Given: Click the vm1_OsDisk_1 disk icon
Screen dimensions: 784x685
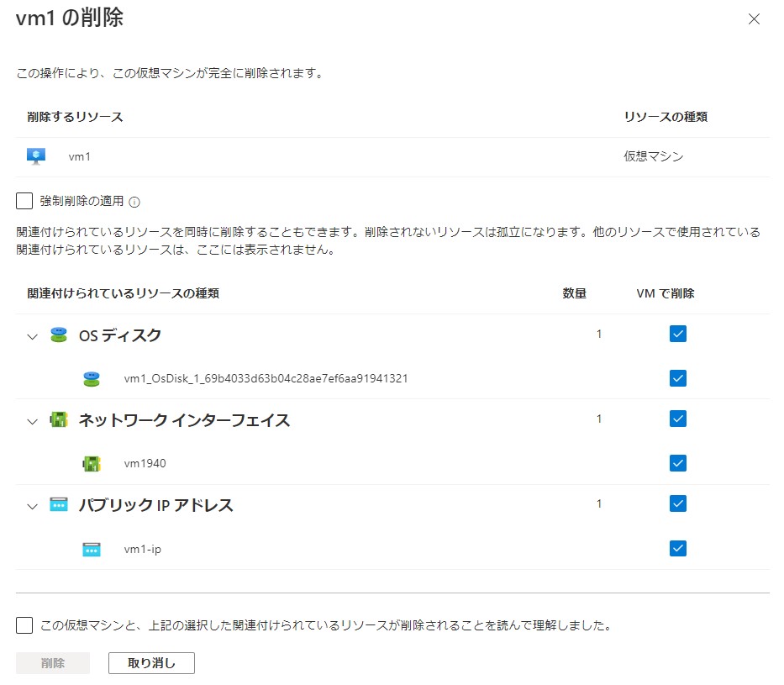Looking at the screenshot, I should pos(92,378).
